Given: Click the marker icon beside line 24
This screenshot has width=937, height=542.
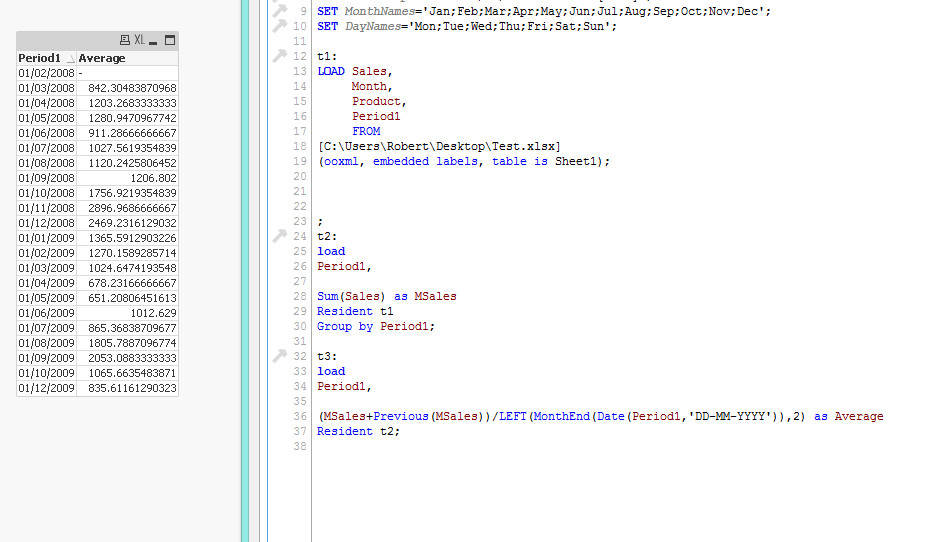Looking at the screenshot, I should 280,235.
